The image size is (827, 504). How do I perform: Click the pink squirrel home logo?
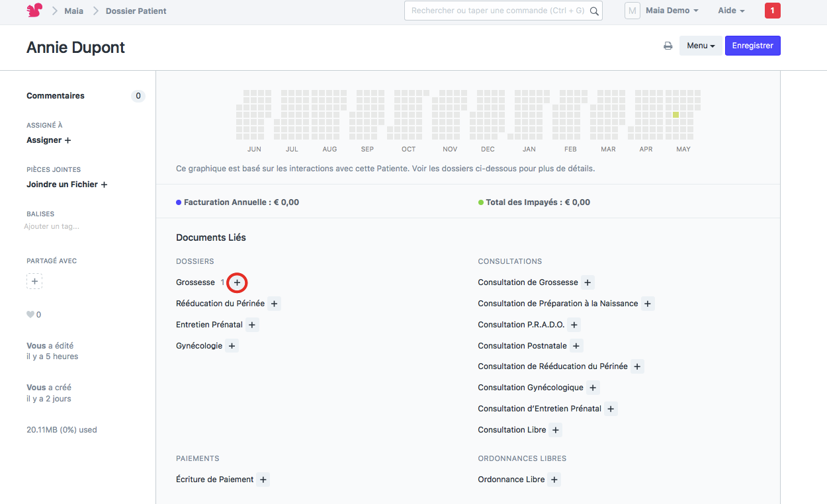click(34, 11)
